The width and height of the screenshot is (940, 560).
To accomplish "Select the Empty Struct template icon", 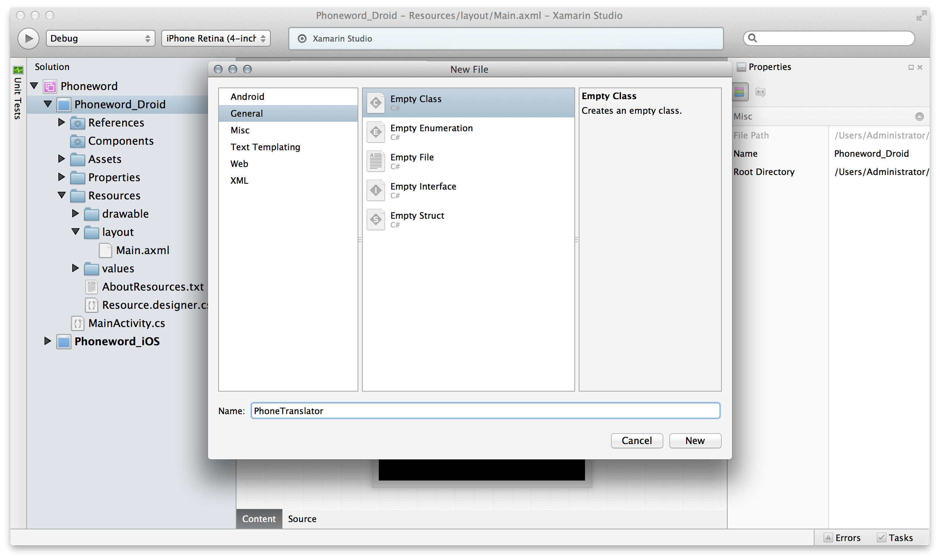I will click(376, 219).
